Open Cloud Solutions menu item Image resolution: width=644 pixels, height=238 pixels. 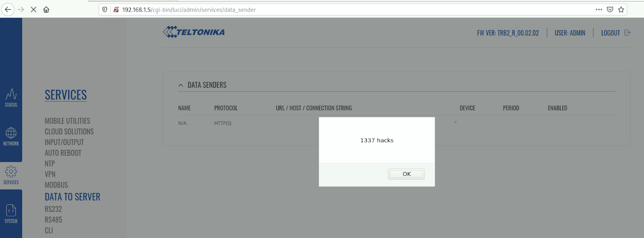pyautogui.click(x=69, y=132)
